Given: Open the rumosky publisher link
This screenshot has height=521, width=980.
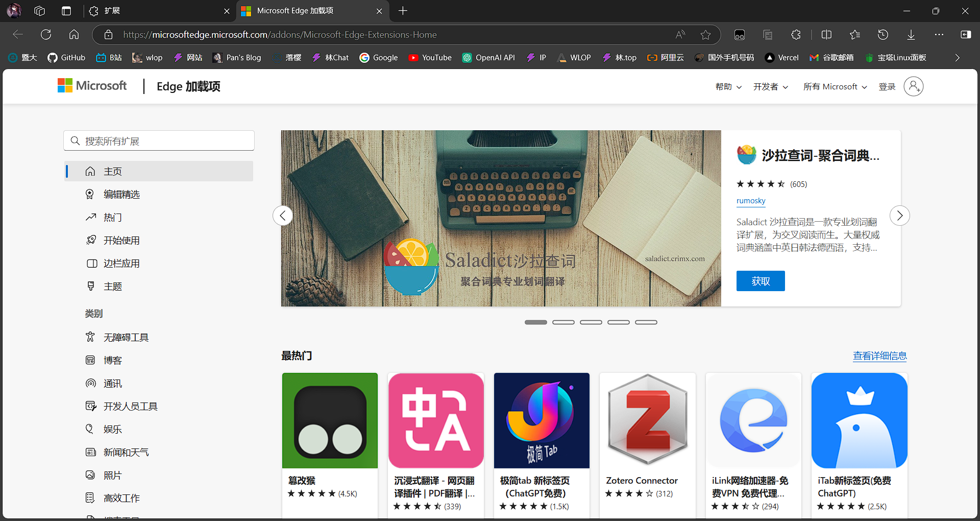Looking at the screenshot, I should 751,201.
